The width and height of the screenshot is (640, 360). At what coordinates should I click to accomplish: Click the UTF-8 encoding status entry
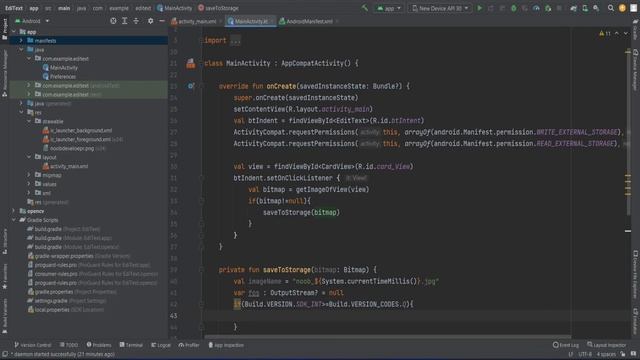coord(584,354)
